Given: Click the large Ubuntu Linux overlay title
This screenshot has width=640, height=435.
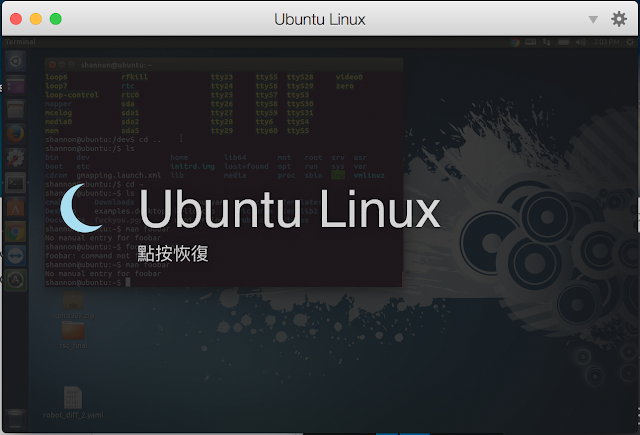Looking at the screenshot, I should [x=289, y=209].
